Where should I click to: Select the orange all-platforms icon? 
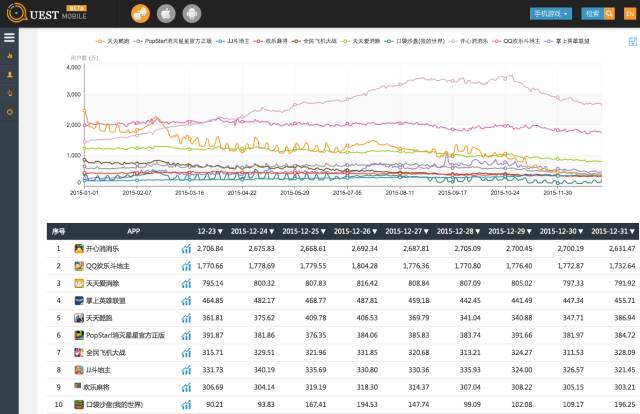[x=140, y=14]
